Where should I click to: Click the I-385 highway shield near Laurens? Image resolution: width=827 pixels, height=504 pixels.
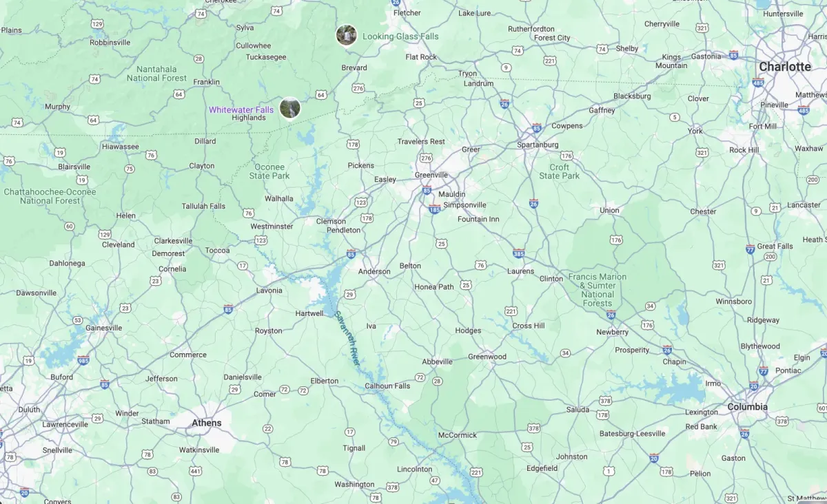[x=519, y=253]
